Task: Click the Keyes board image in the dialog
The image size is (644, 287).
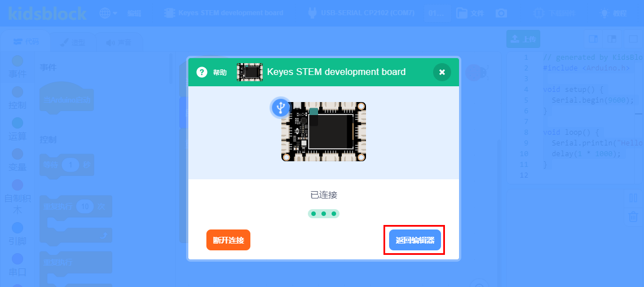Action: [324, 131]
